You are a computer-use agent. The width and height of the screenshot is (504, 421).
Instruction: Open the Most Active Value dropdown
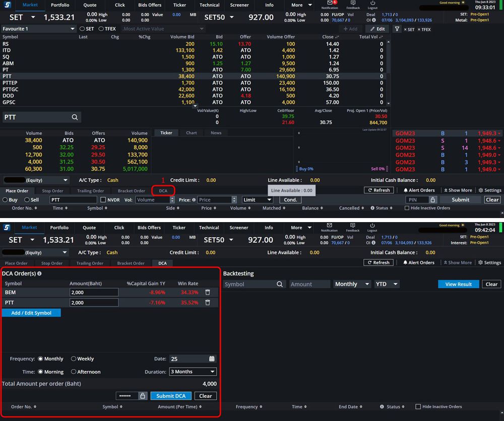point(163,29)
